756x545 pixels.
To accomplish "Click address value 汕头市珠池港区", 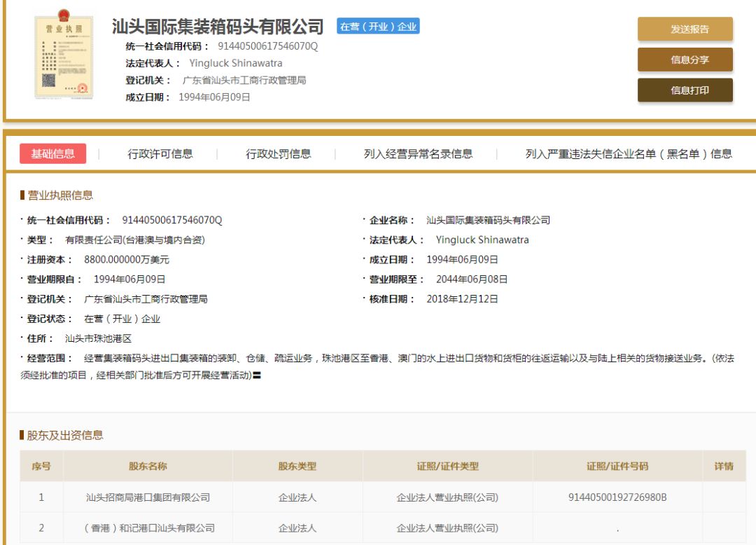I will [x=99, y=338].
